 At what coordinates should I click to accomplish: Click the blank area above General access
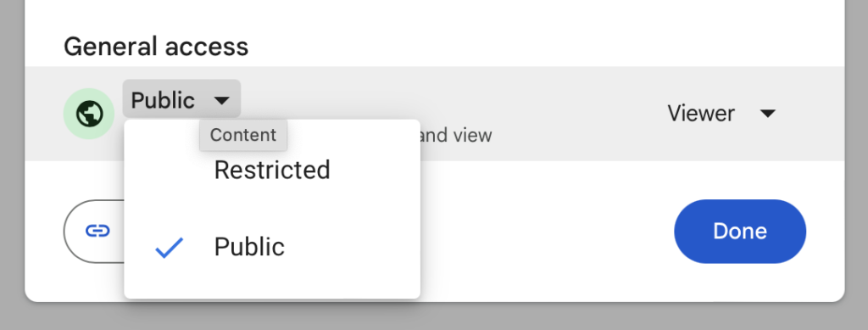[435, 14]
